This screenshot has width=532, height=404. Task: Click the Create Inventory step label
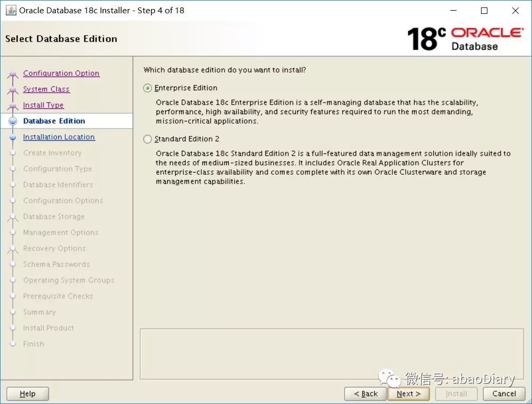(x=53, y=153)
